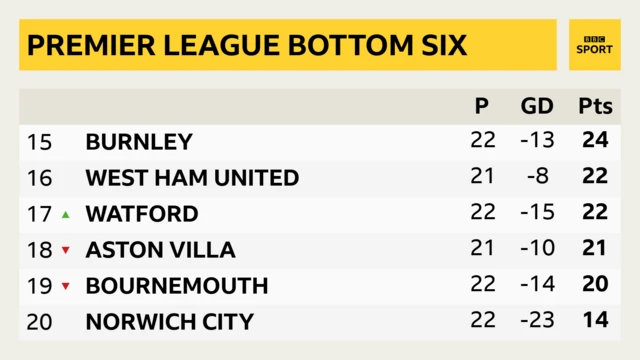Click the Norwich City team name
The width and height of the screenshot is (640, 360).
(x=170, y=322)
